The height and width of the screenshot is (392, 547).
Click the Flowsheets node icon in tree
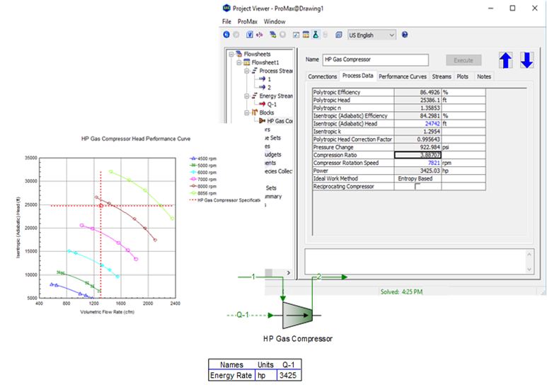point(239,54)
